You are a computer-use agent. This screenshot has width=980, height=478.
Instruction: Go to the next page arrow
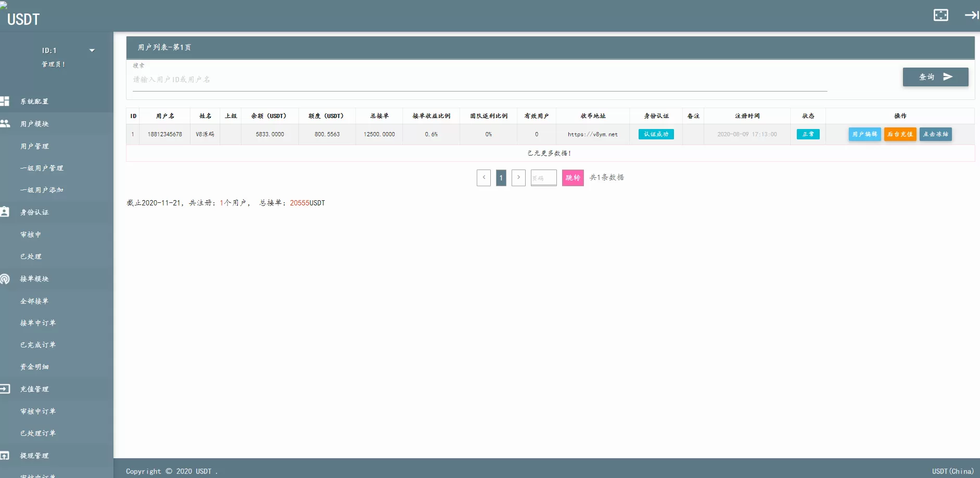(518, 178)
